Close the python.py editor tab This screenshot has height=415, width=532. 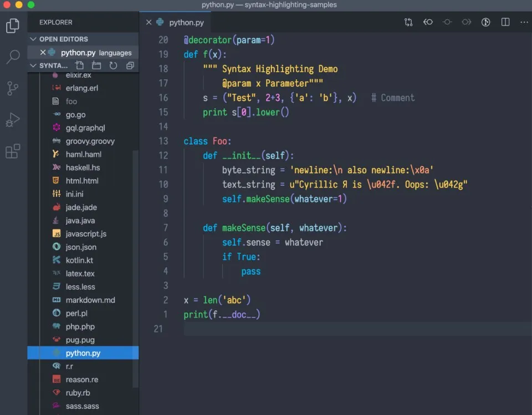[149, 22]
